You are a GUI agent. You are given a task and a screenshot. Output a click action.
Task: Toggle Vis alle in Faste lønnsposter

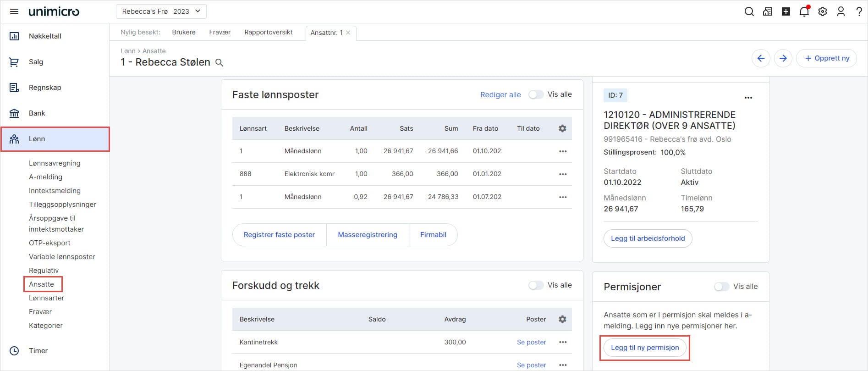536,94
